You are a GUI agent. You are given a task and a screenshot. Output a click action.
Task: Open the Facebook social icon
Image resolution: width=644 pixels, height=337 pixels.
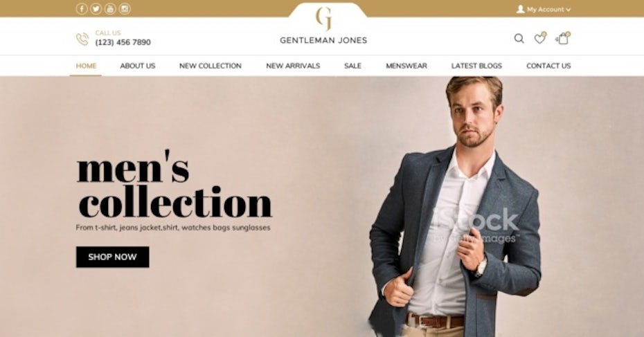[x=82, y=8]
